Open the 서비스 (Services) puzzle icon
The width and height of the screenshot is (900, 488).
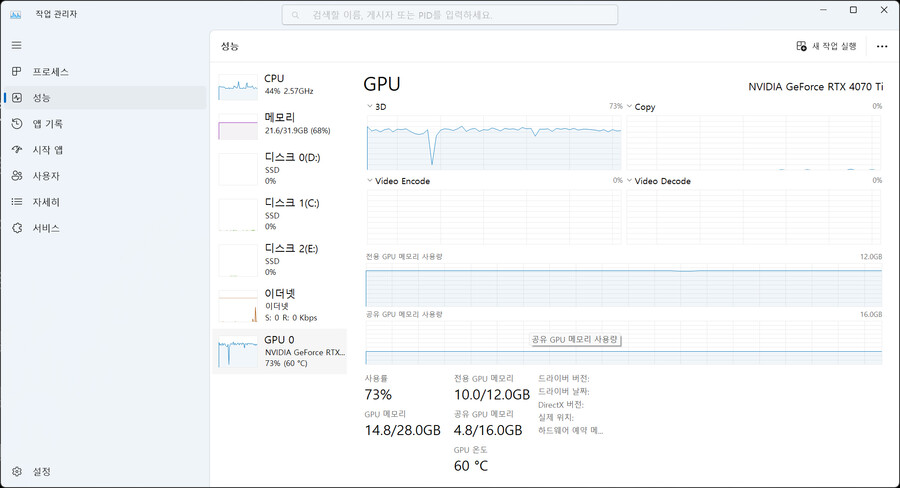[x=16, y=228]
